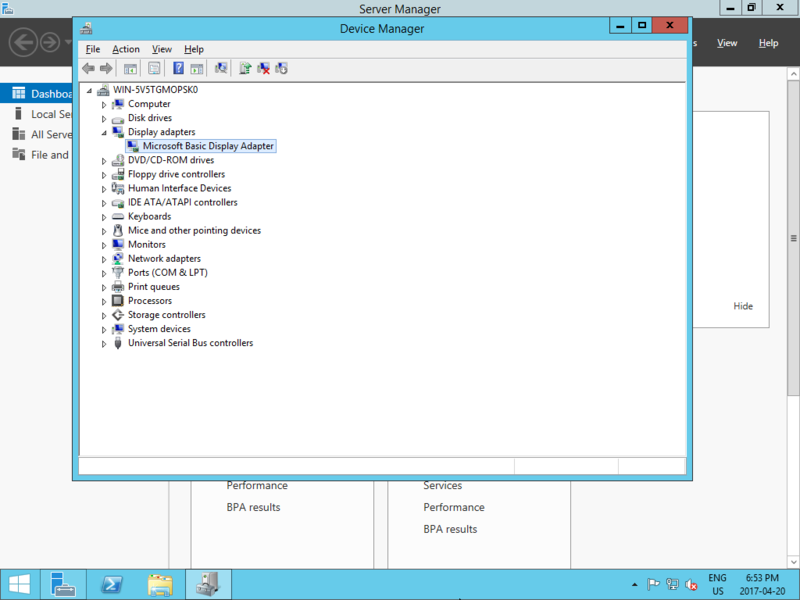Click the Properties toolbar icon
This screenshot has height=600, width=800.
tap(154, 69)
